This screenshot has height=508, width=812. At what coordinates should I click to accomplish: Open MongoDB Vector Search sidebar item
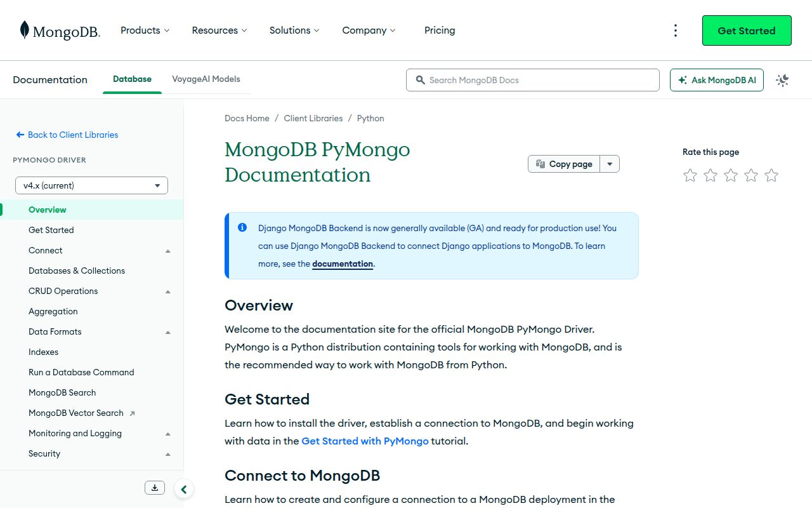[x=92, y=413]
